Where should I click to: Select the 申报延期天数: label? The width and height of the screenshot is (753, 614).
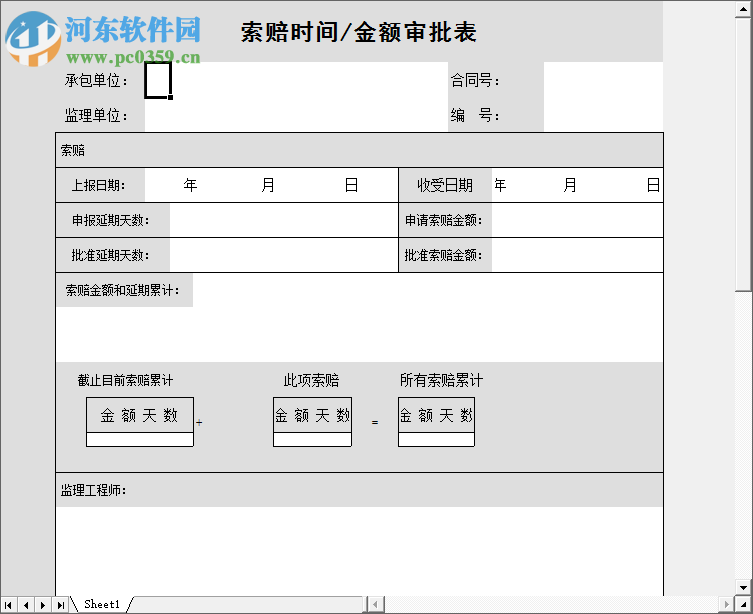point(110,220)
